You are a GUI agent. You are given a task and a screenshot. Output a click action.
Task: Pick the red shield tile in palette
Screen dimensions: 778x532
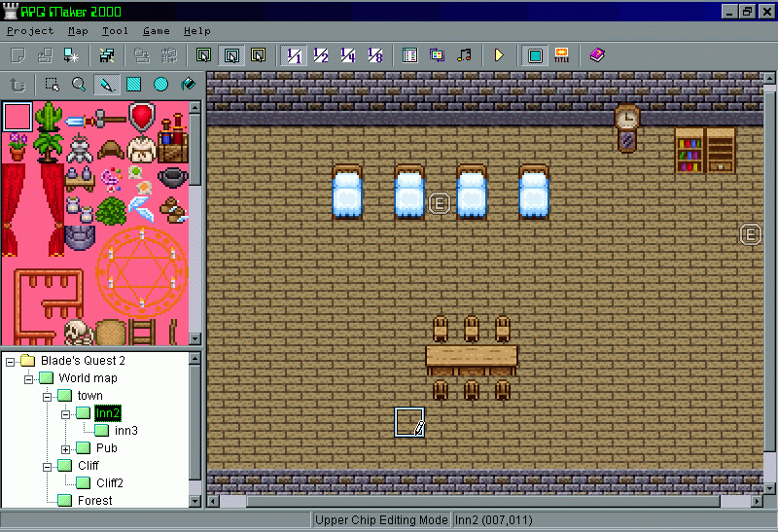142,117
